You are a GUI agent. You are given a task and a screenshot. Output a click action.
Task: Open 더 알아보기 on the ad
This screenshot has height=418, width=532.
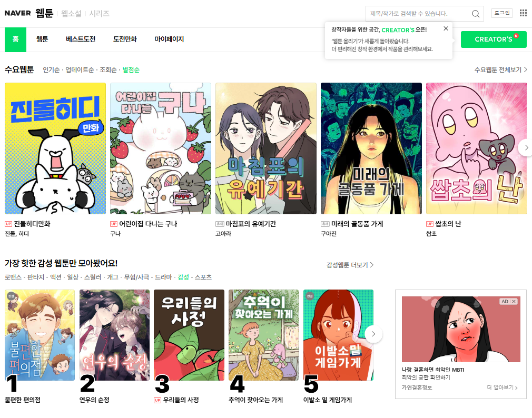point(502,387)
